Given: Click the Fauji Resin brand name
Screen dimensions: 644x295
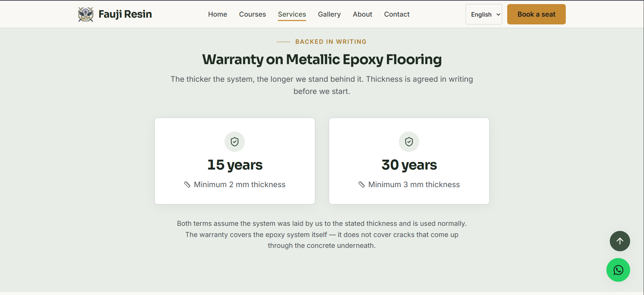Looking at the screenshot, I should click(125, 14).
